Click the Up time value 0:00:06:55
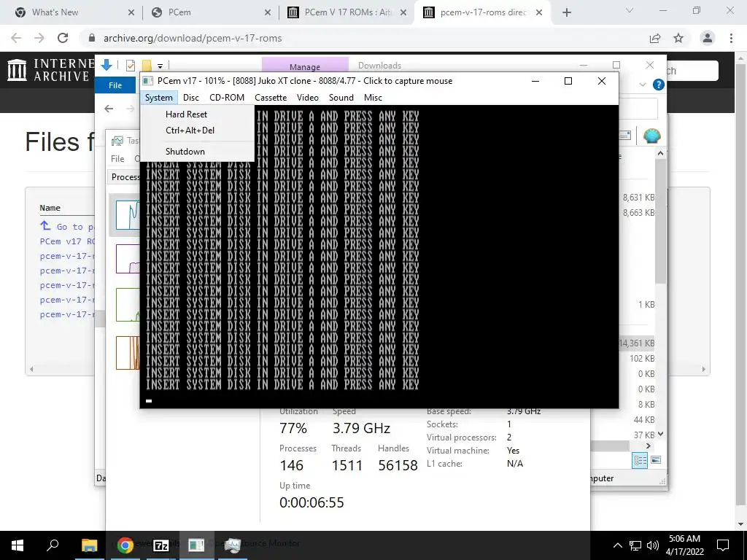 [311, 502]
